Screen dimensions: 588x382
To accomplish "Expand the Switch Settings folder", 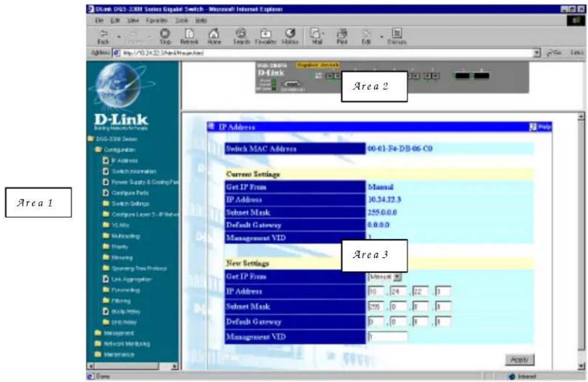I will 126,203.
